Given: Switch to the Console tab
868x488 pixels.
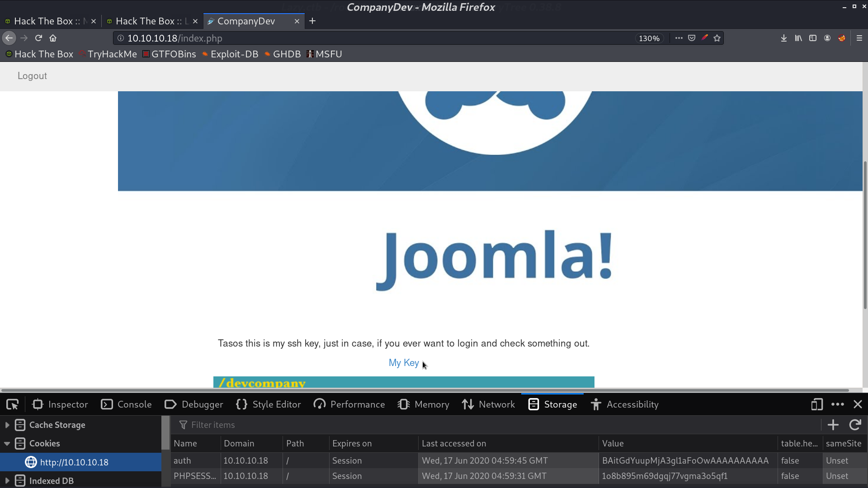Looking at the screenshot, I should click(x=127, y=404).
